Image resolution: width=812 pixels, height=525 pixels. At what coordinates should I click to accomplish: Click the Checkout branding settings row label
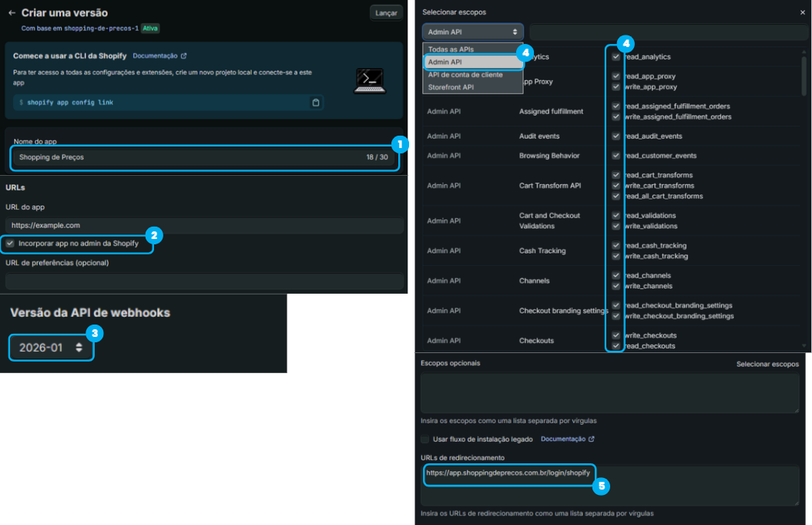coord(563,311)
